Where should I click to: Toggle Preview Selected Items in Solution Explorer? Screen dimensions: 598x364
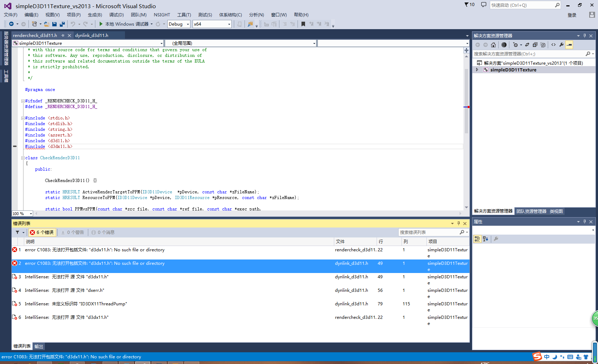[x=570, y=45]
